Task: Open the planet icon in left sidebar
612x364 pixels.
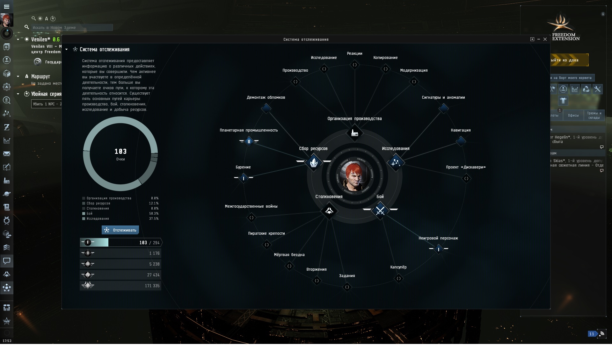Action: (7, 194)
